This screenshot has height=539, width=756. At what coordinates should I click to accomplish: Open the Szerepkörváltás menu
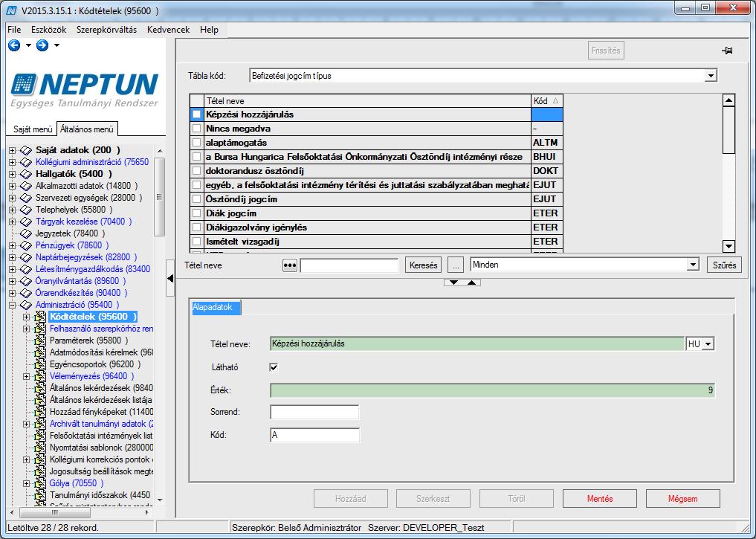click(106, 30)
